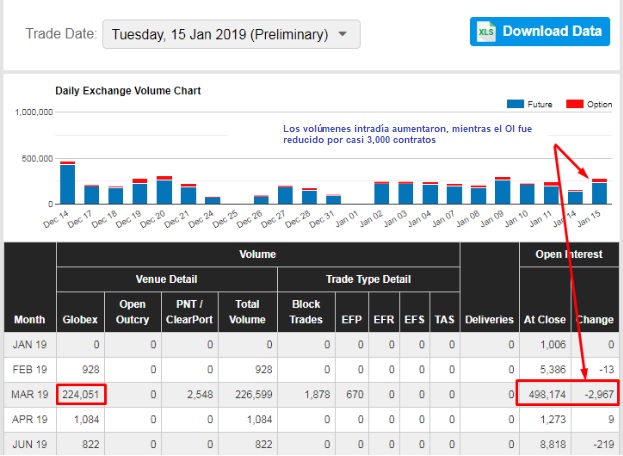Click the JUN 19 month row label
623x456 pixels.
[x=30, y=444]
